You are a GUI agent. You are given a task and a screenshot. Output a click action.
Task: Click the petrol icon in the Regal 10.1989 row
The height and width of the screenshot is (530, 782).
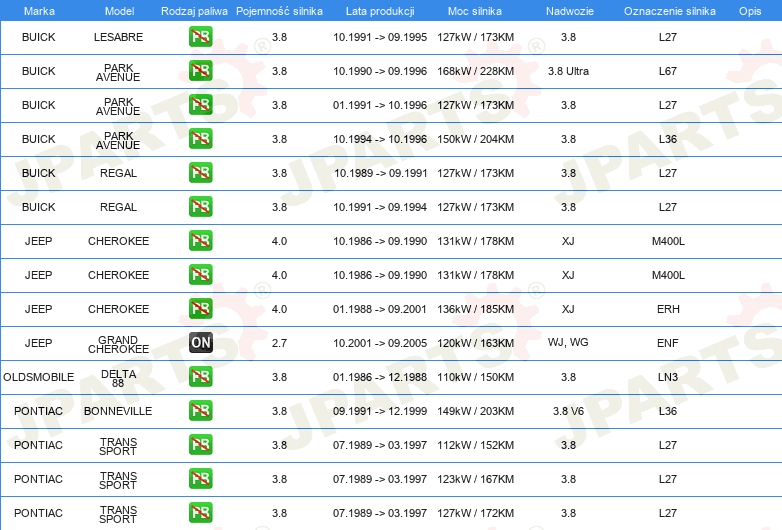(x=200, y=173)
